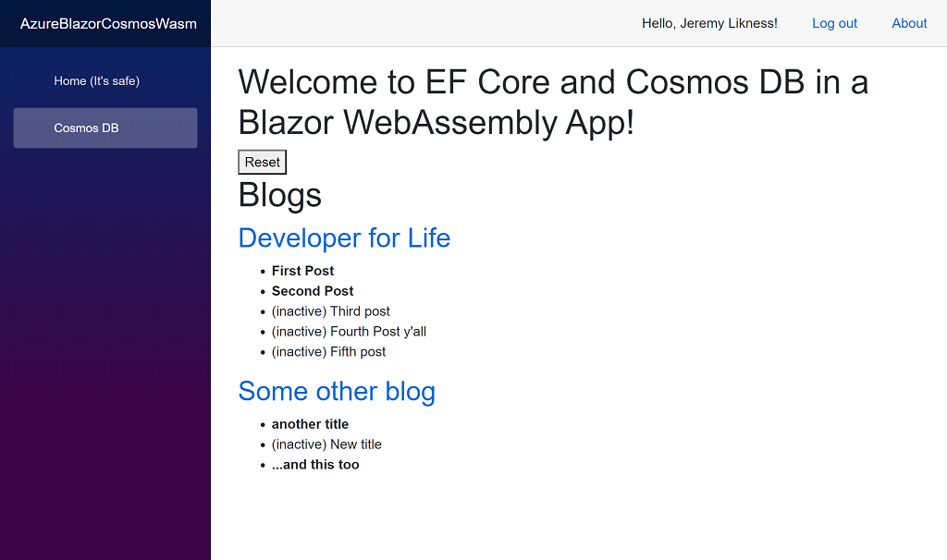Image resolution: width=947 pixels, height=560 pixels.
Task: Click the Log out link
Action: (x=834, y=23)
